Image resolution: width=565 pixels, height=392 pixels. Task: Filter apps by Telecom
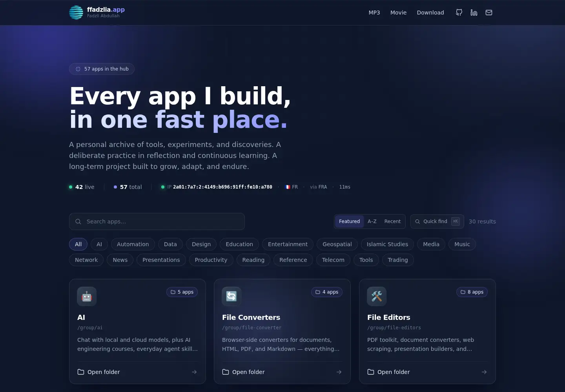click(333, 260)
